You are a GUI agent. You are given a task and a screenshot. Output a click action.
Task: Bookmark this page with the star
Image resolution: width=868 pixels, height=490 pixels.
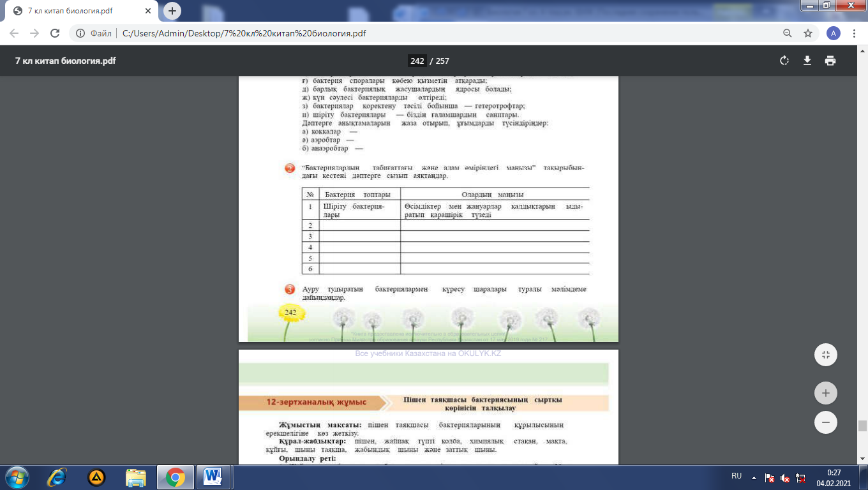tap(808, 33)
